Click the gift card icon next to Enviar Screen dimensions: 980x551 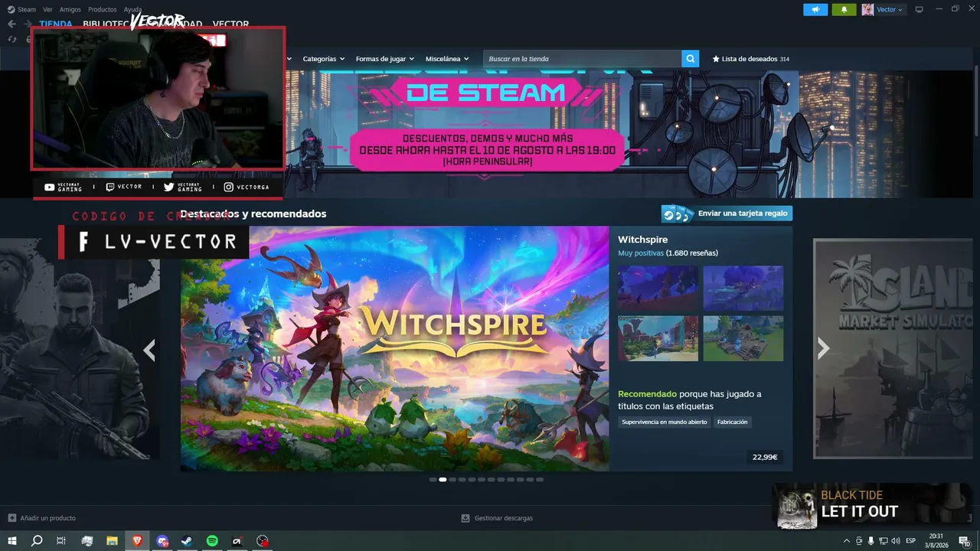[678, 214]
